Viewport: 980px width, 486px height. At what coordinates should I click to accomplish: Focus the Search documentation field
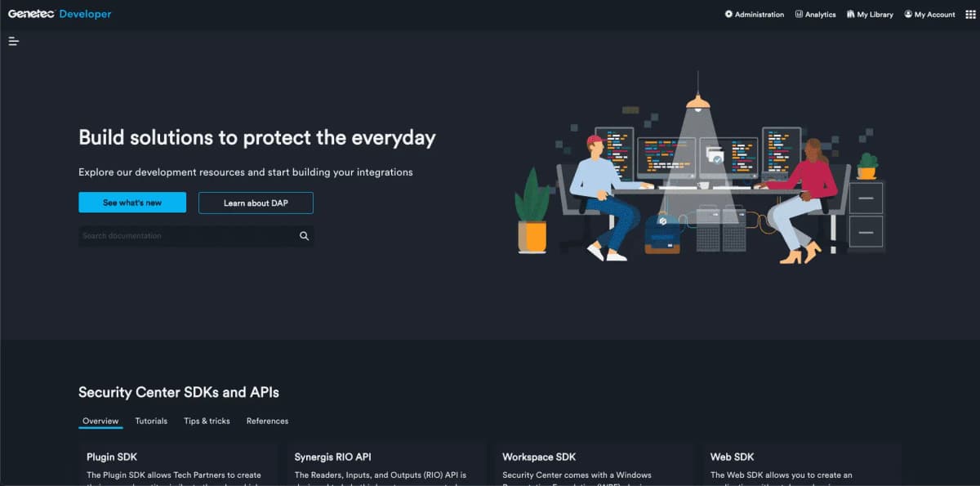point(186,236)
